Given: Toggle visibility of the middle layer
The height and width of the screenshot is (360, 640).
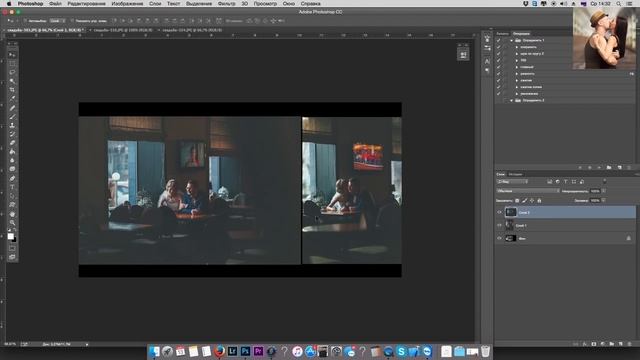Looking at the screenshot, I should (499, 225).
